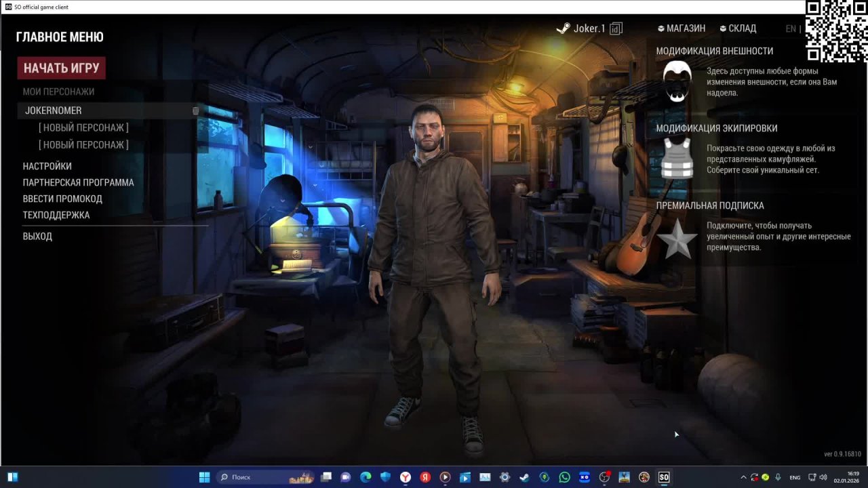Create character in first НОВЫЙ ПЕРСОНАЖ slot

83,127
